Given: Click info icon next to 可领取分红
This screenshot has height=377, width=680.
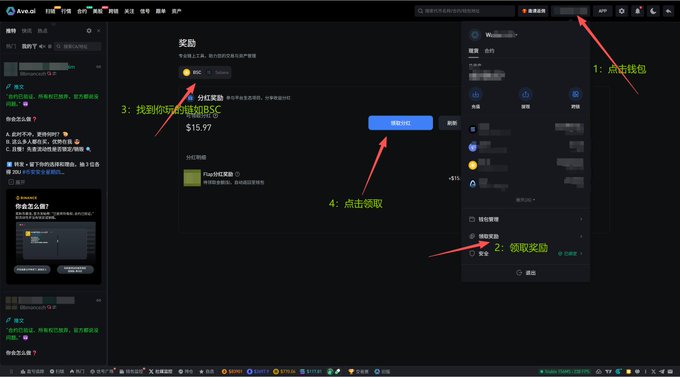Looking at the screenshot, I should (x=216, y=116).
